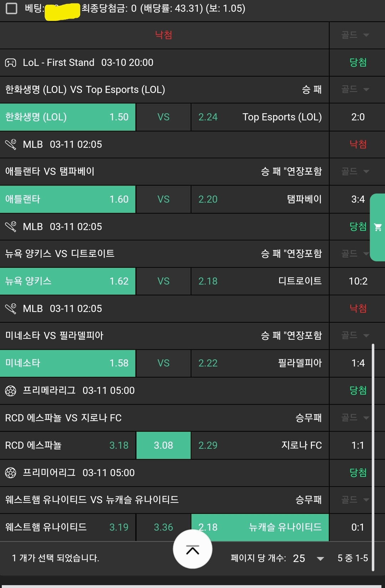Click the LoL First Stand gamepad icon
The image size is (385, 588).
(x=11, y=63)
